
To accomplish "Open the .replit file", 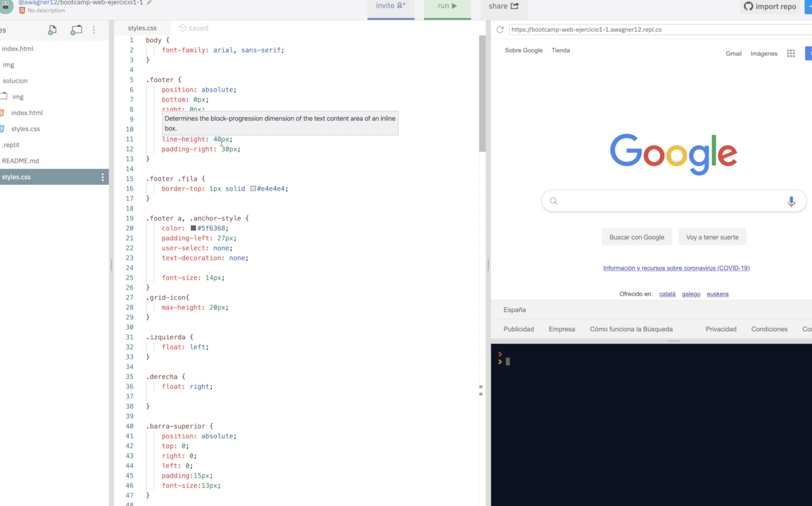I will [x=10, y=145].
